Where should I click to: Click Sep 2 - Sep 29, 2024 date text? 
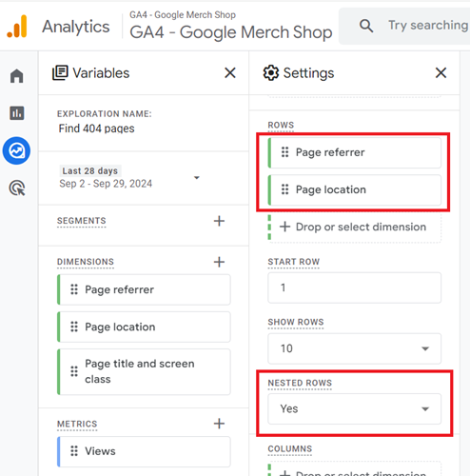click(x=106, y=184)
